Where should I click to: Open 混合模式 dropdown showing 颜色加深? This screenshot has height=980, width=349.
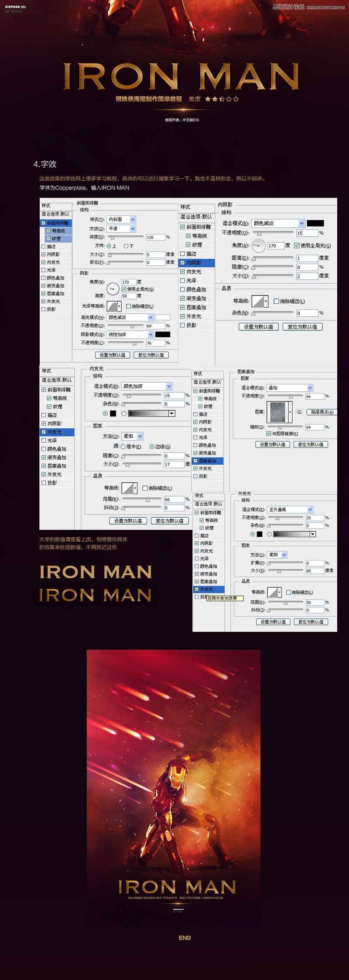(147, 387)
